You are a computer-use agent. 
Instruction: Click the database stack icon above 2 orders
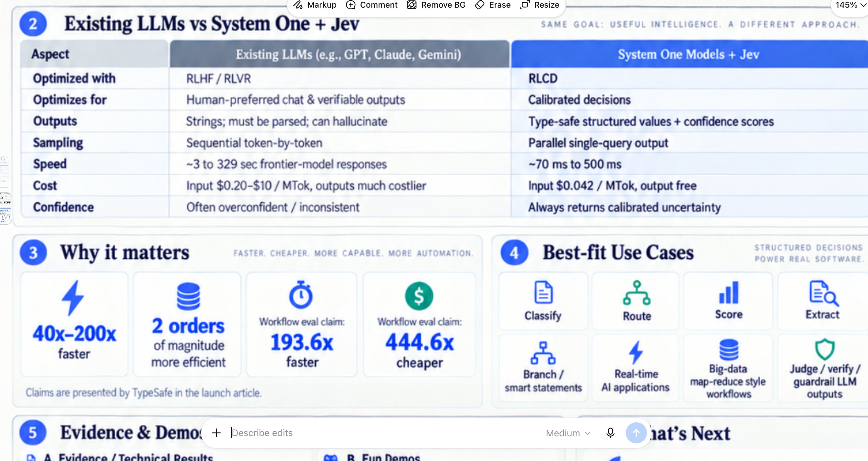[x=188, y=296]
